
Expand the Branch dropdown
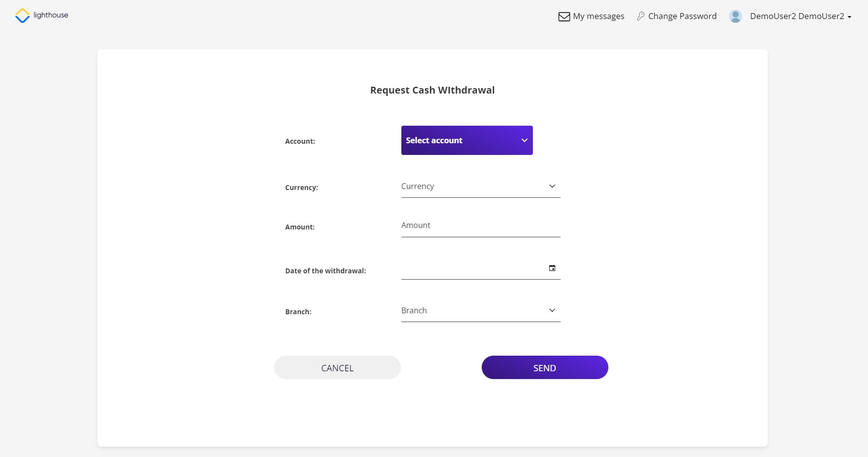[x=480, y=311]
